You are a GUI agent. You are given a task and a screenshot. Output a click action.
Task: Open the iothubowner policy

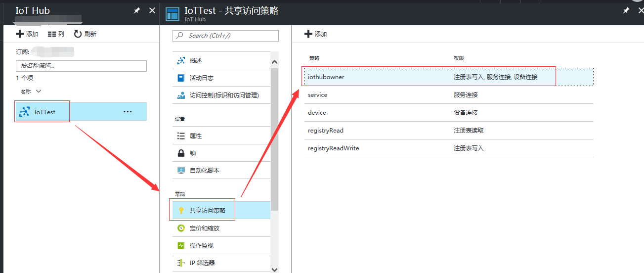tap(449, 77)
